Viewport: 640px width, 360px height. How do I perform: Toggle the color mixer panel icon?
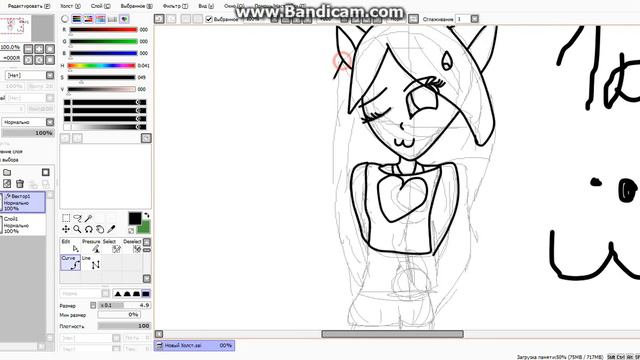click(100, 19)
